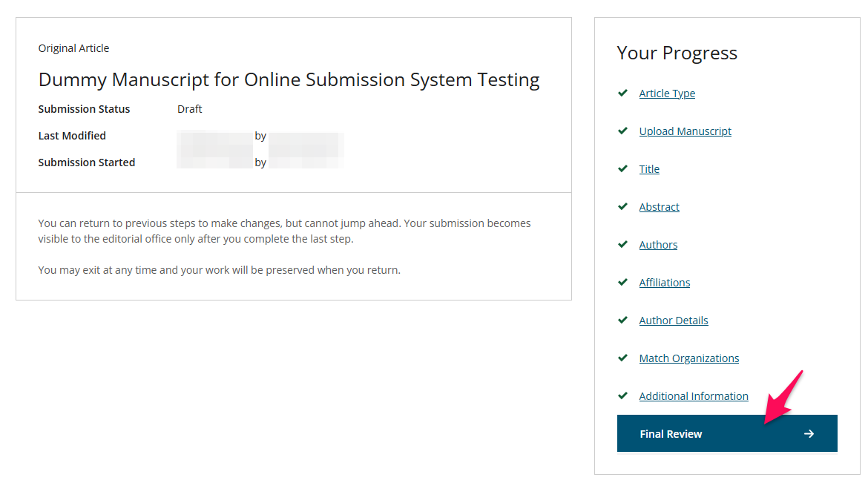Click the check icon next to Additional Information
The image size is (868, 486).
coord(622,395)
